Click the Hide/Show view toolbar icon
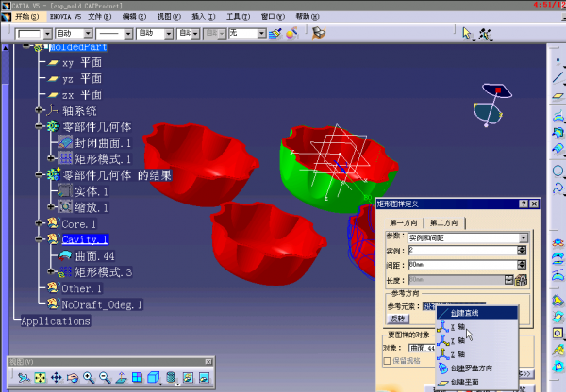The width and height of the screenshot is (566, 392). pos(188,378)
